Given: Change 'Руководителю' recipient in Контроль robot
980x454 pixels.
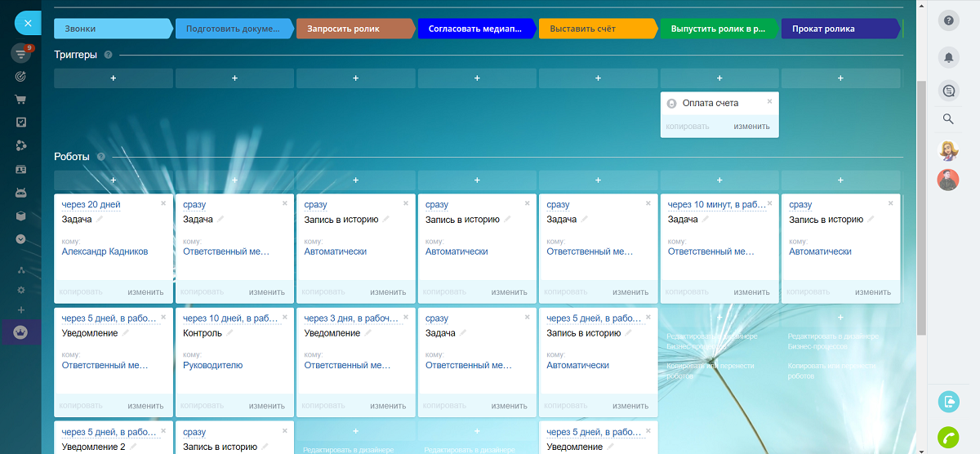Looking at the screenshot, I should (212, 365).
